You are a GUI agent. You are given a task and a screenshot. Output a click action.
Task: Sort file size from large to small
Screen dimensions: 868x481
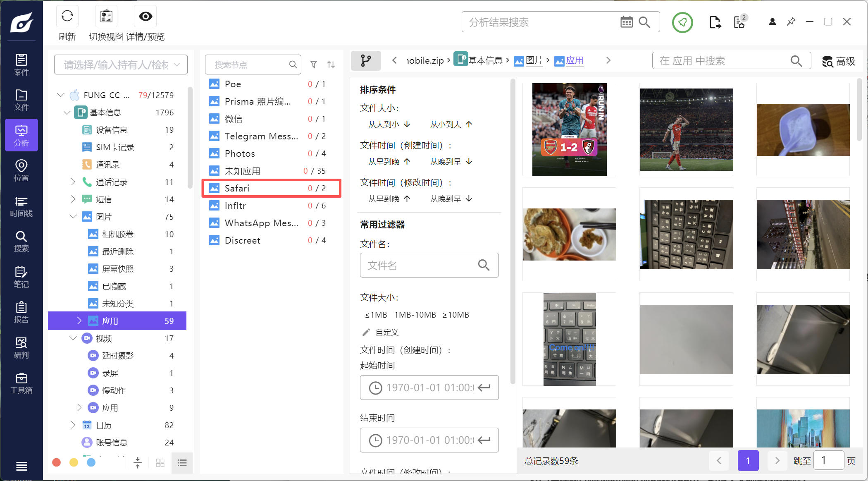[x=389, y=124]
